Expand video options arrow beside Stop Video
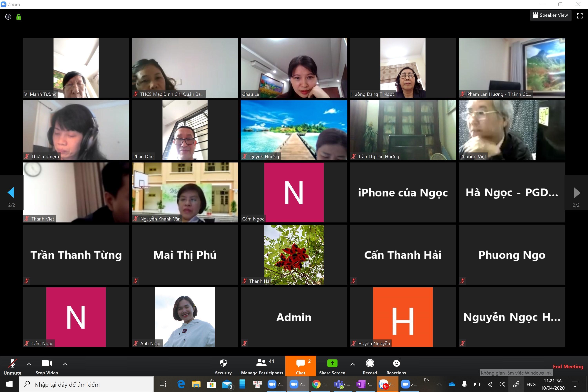The height and width of the screenshot is (392, 588). tap(65, 364)
